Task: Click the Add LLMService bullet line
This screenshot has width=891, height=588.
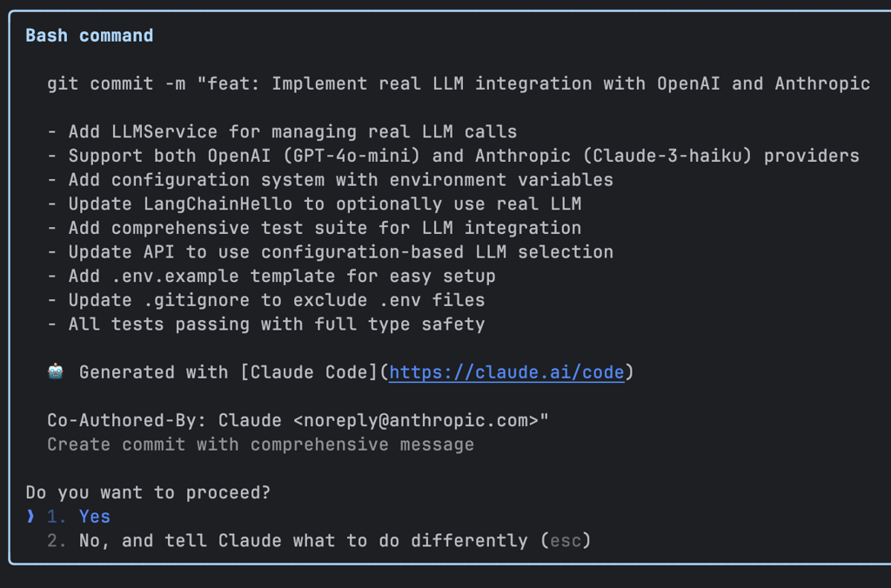Action: click(282, 132)
